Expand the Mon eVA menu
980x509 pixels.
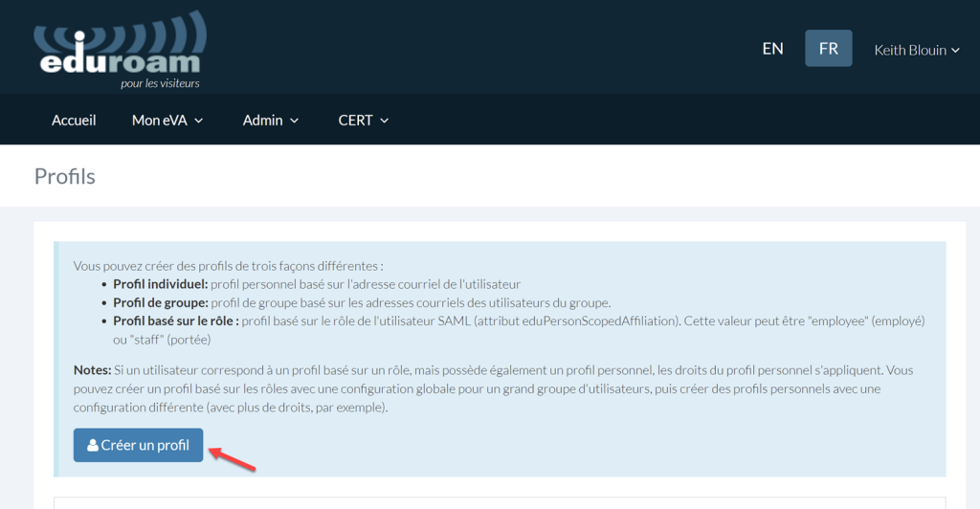pyautogui.click(x=167, y=121)
